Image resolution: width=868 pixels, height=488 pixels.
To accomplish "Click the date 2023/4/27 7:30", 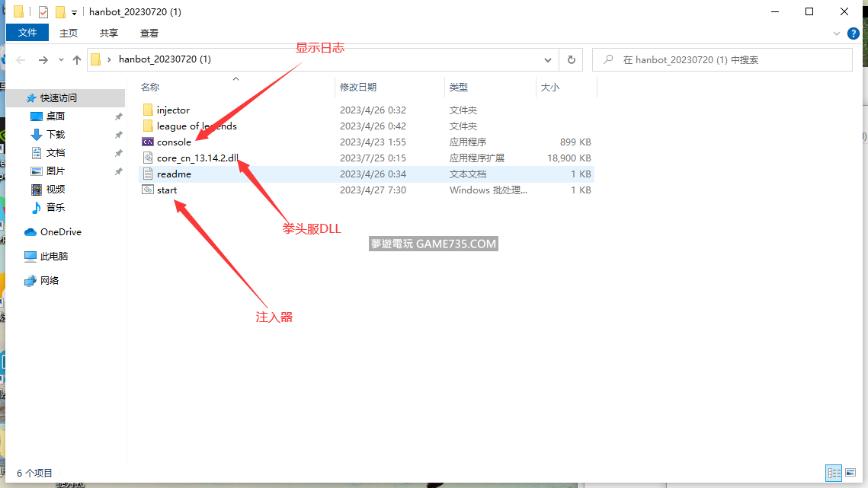I will pos(373,190).
